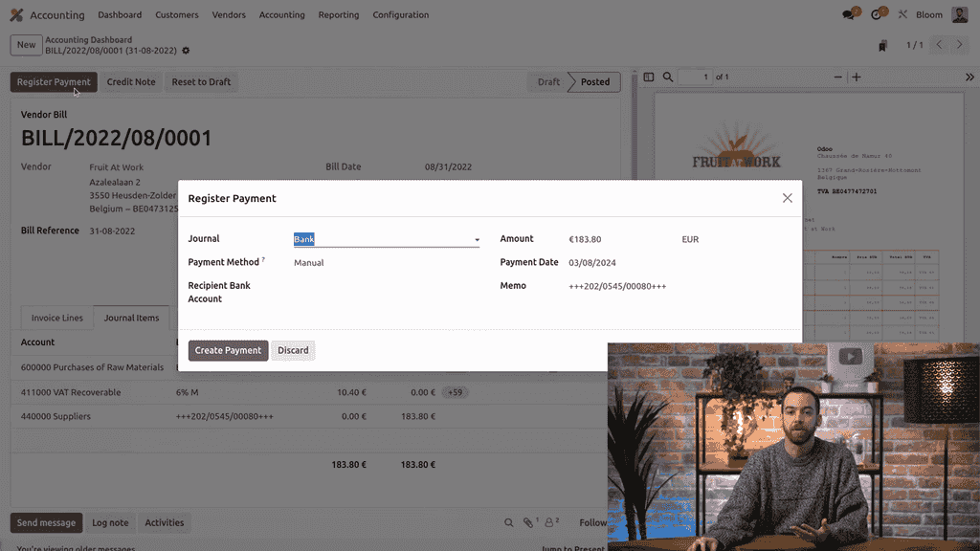Toggle the PDF viewer sidebar
Viewport: 980px width, 551px height.
click(648, 77)
